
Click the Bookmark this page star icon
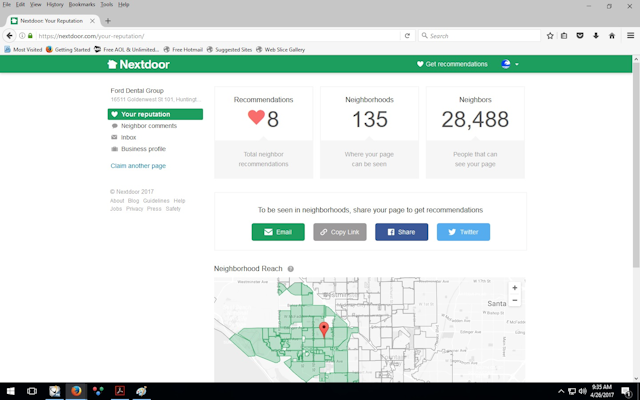(x=550, y=36)
